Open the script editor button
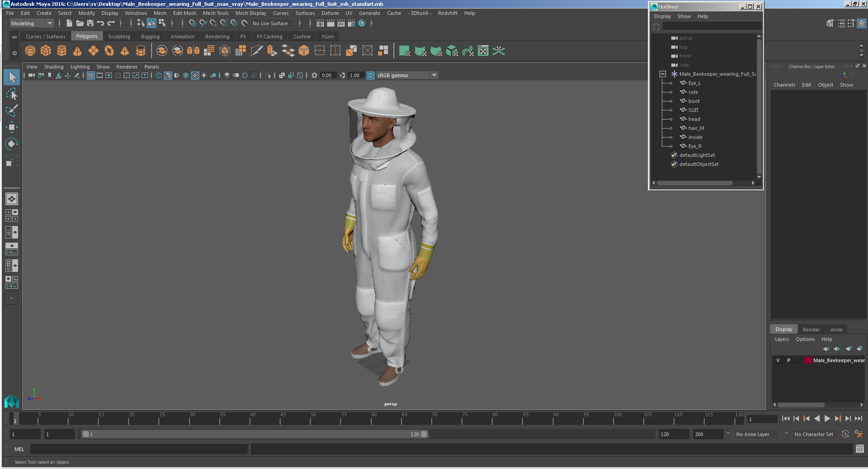 (x=859, y=449)
